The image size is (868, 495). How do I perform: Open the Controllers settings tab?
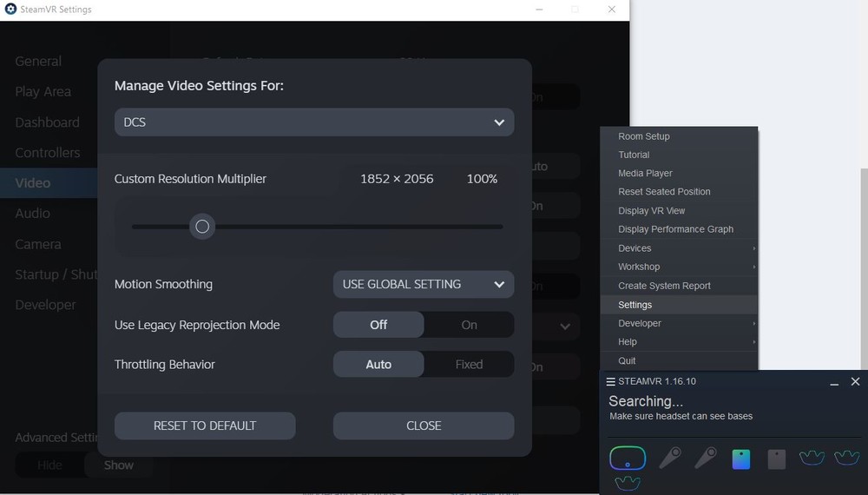click(48, 153)
